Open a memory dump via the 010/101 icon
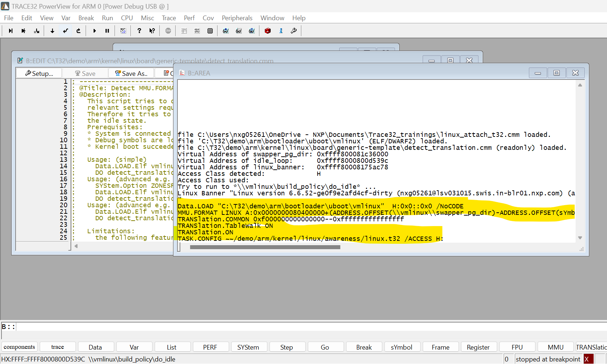 (197, 31)
